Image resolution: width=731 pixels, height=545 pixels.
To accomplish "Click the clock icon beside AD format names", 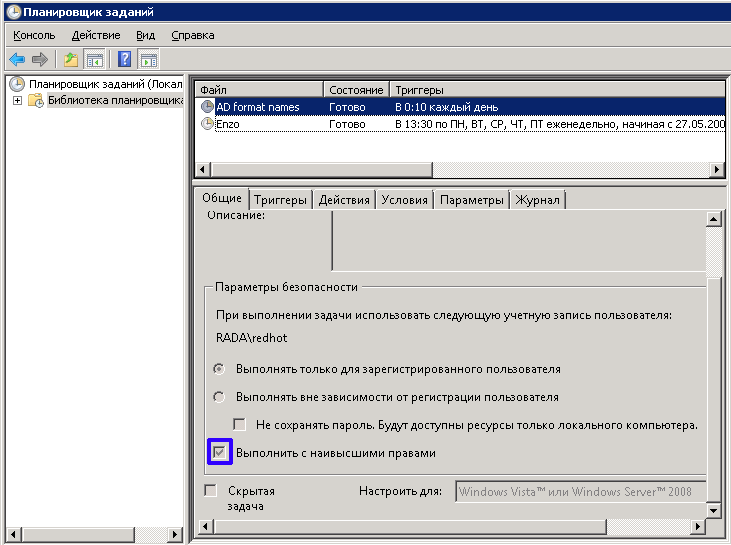I will point(207,107).
